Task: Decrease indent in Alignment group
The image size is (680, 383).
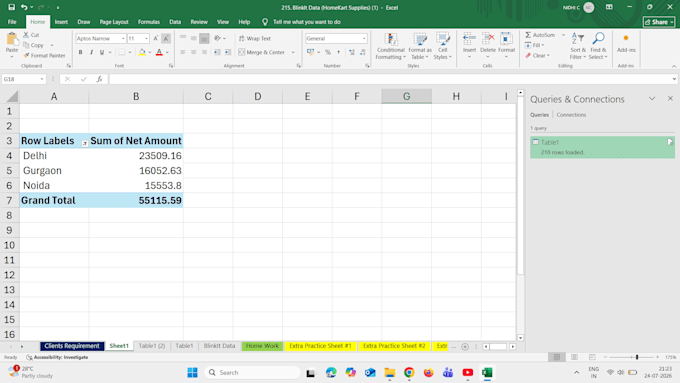Action: [217, 52]
